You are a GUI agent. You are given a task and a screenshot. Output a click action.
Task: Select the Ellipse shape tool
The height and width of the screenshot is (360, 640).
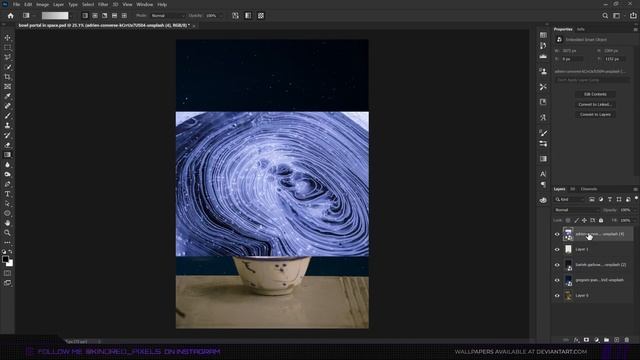tap(7, 213)
